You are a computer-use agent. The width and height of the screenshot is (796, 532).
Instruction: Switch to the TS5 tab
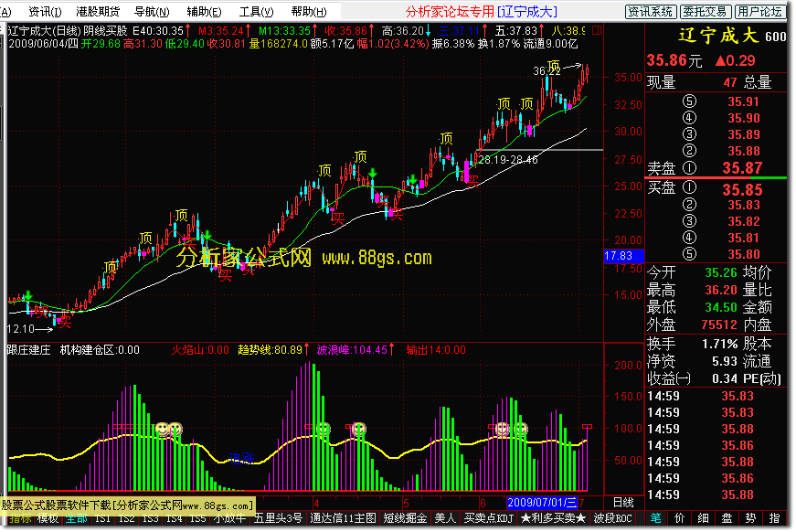click(x=198, y=518)
